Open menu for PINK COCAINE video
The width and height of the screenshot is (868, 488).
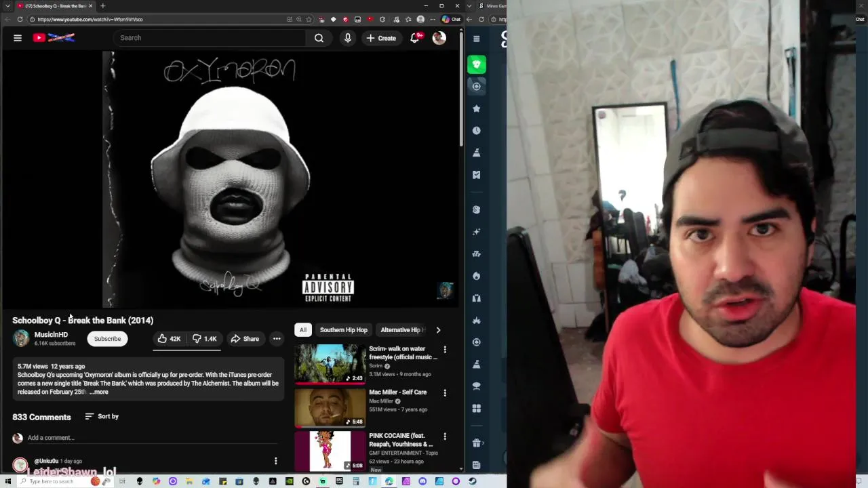point(445,436)
